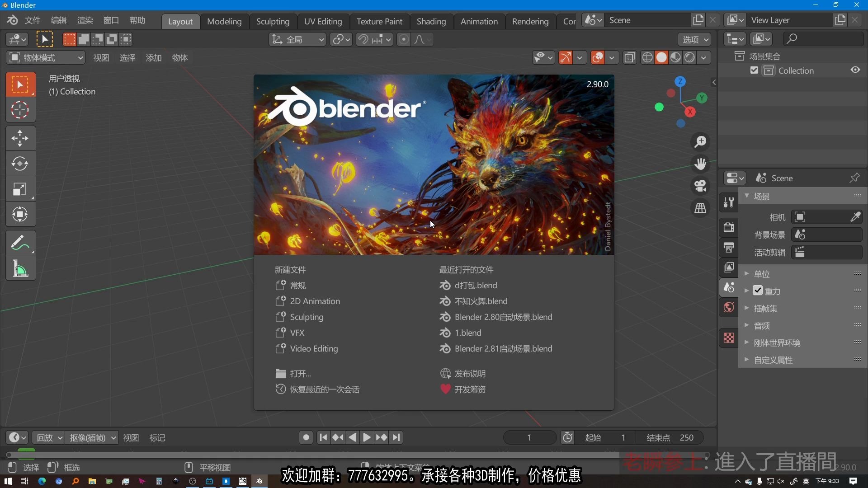Open the Add menu in viewport
Image resolution: width=868 pixels, height=488 pixels.
154,57
